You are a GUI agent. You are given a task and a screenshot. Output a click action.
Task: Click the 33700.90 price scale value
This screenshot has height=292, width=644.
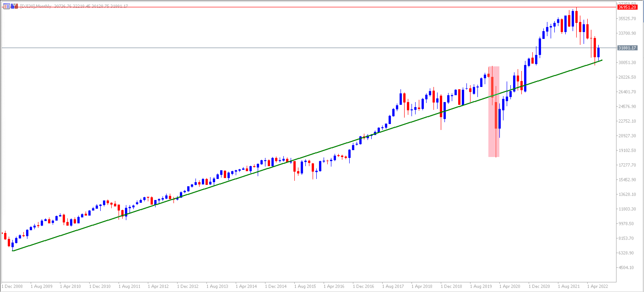627,33
